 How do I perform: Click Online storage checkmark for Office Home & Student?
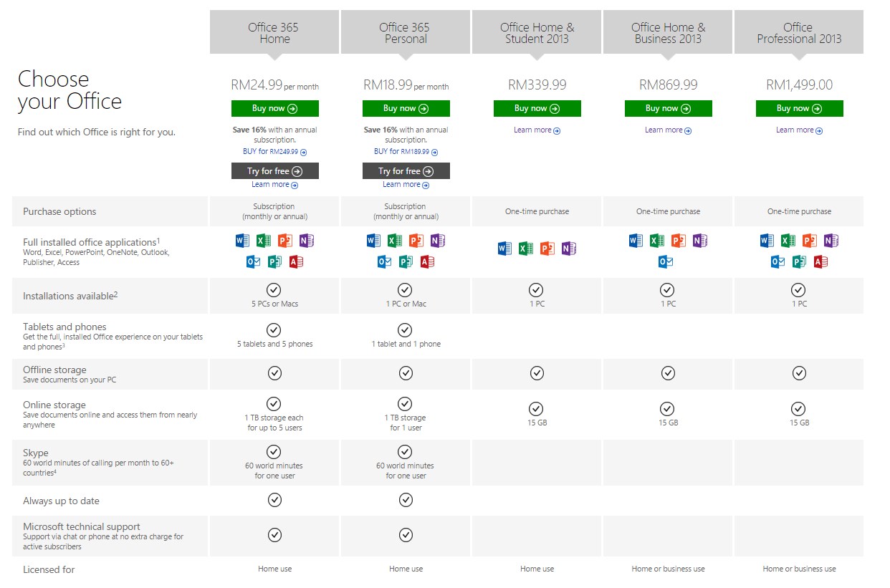click(536, 409)
